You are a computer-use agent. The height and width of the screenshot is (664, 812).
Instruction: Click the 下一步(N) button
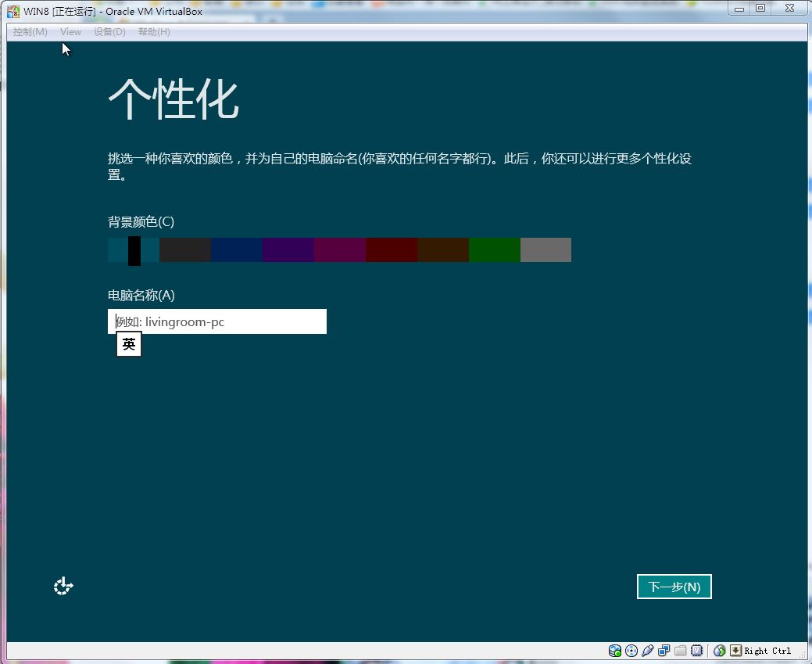674,587
